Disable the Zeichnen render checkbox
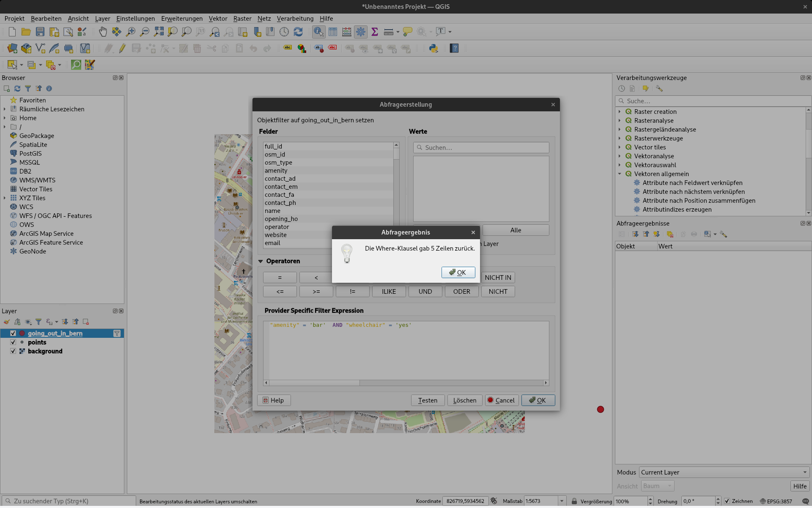 tap(727, 501)
